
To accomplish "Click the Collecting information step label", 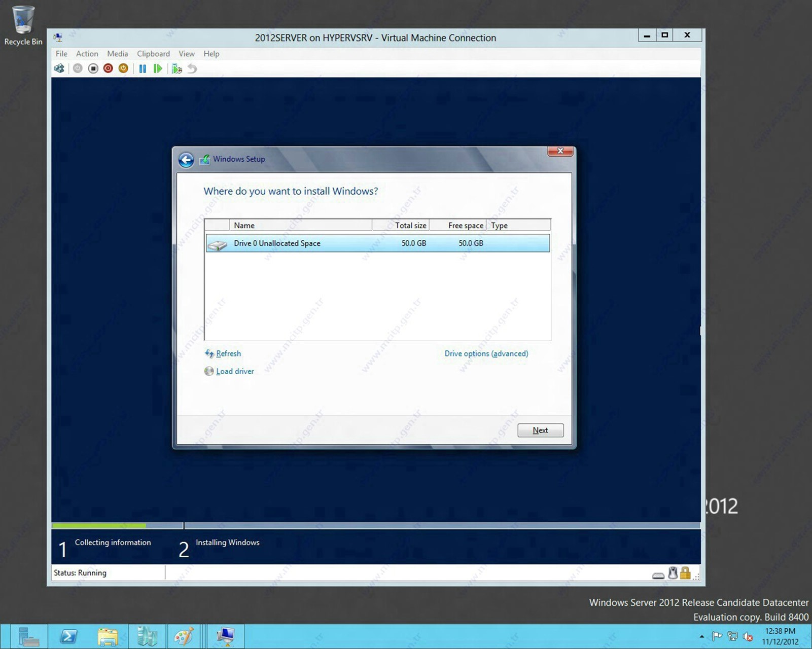I will pyautogui.click(x=113, y=543).
